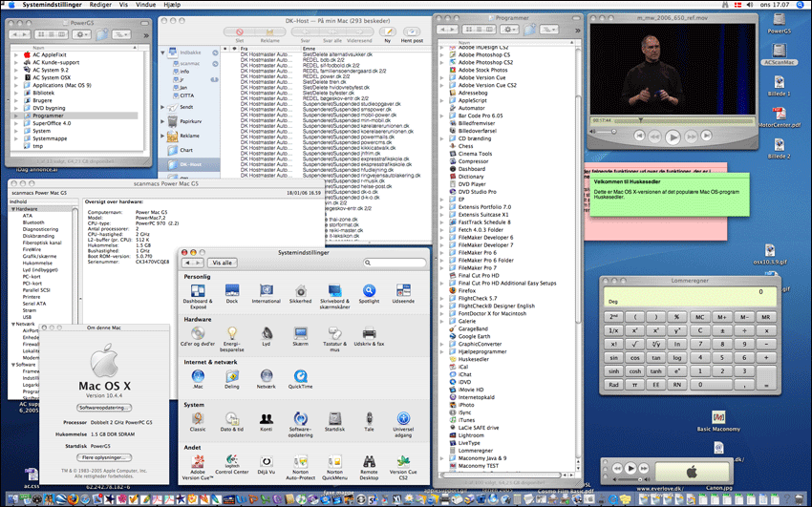Open the Hjælp menu

pyautogui.click(x=172, y=5)
